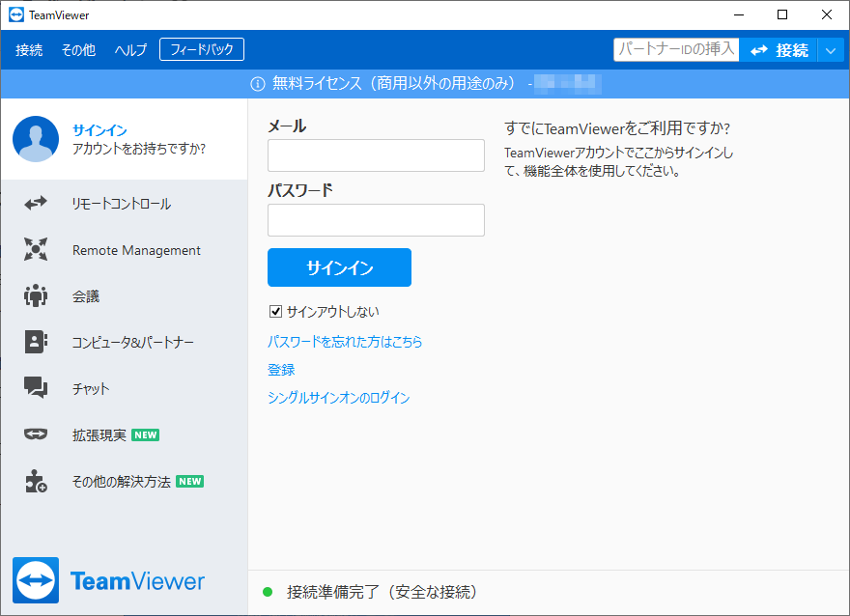Open the その他 menu
This screenshot has height=616, width=850.
[78, 50]
